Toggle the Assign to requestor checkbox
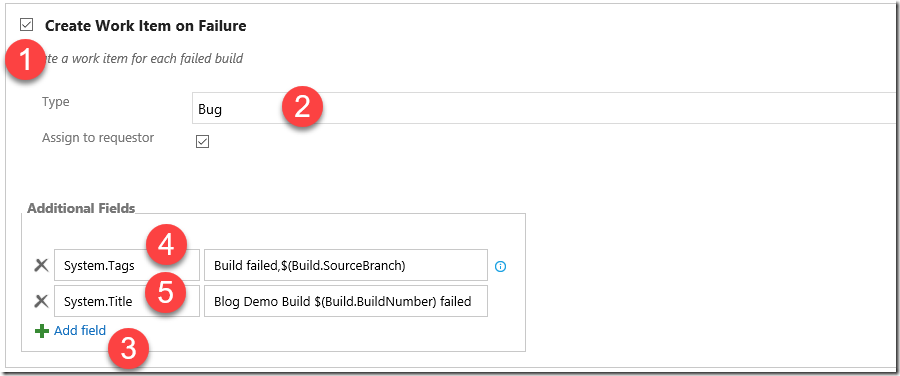900x376 pixels. (202, 141)
